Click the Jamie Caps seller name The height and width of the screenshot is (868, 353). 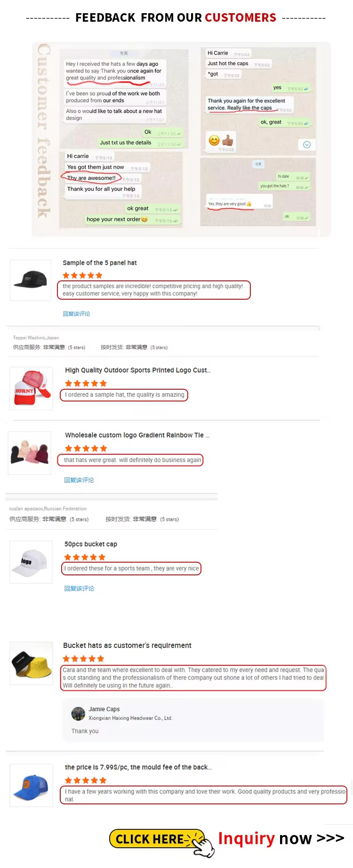(x=104, y=709)
